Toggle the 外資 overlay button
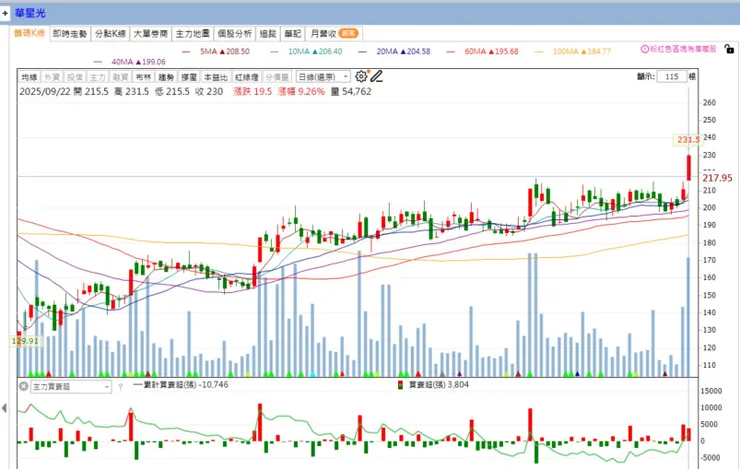Screen dimensions: 740x469 pyautogui.click(x=52, y=77)
